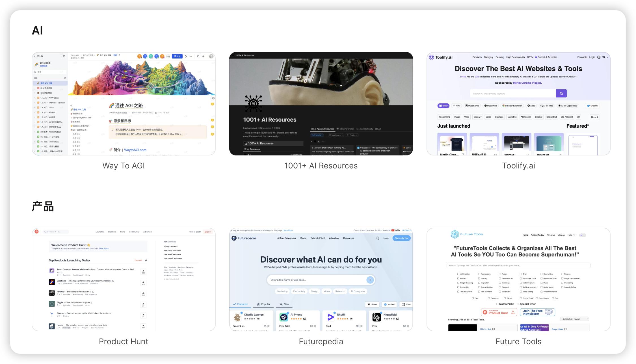
Task: Switch to New tab in Futurepedia
Action: 284,304
